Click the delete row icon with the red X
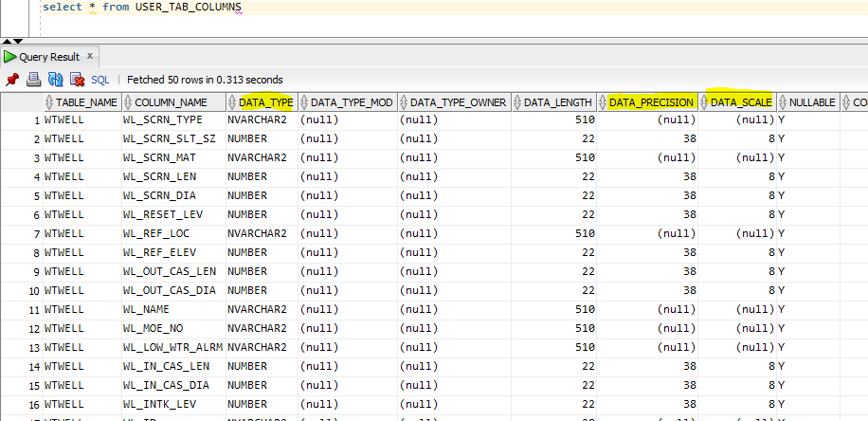868x421 pixels. (77, 80)
